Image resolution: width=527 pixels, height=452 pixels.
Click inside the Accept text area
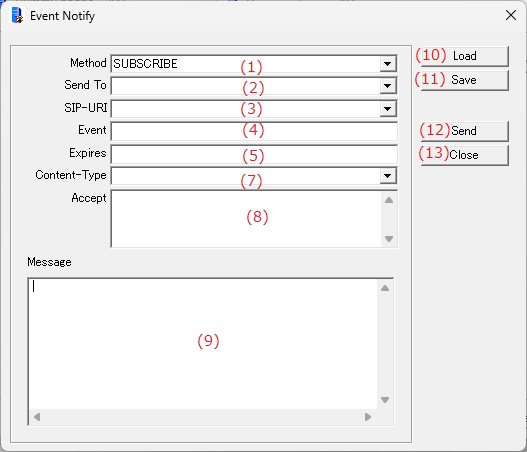(246, 219)
